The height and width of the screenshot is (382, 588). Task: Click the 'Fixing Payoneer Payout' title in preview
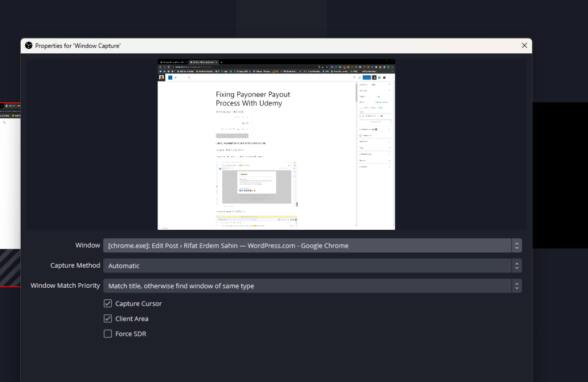(x=253, y=99)
